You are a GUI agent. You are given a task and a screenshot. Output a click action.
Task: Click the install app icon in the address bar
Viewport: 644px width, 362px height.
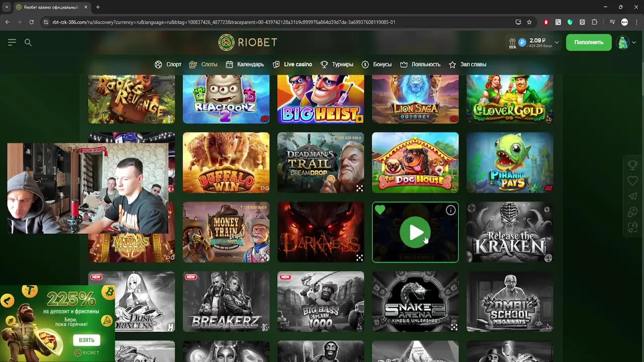coord(518,22)
